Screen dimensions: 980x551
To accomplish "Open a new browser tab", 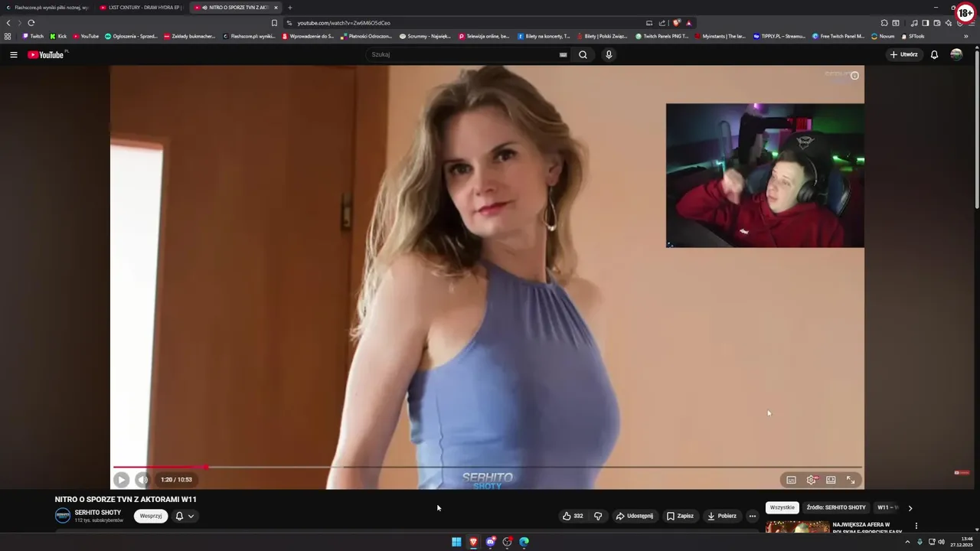I will click(x=290, y=8).
